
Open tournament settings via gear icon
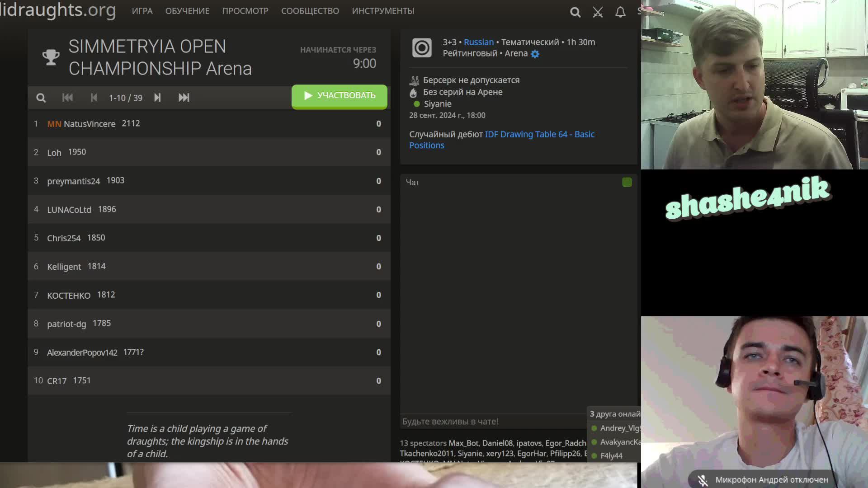click(x=535, y=53)
